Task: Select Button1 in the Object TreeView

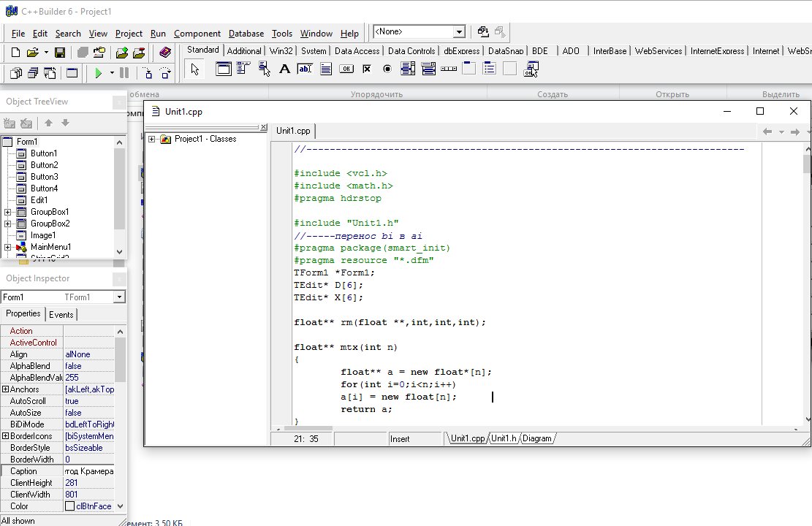Action: pyautogui.click(x=44, y=153)
